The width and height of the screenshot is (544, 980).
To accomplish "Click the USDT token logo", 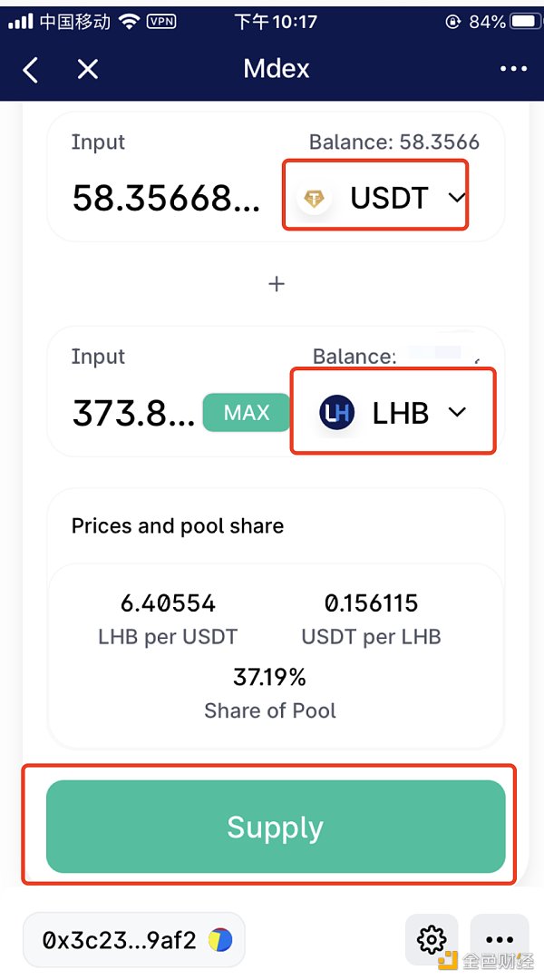I will pyautogui.click(x=314, y=199).
